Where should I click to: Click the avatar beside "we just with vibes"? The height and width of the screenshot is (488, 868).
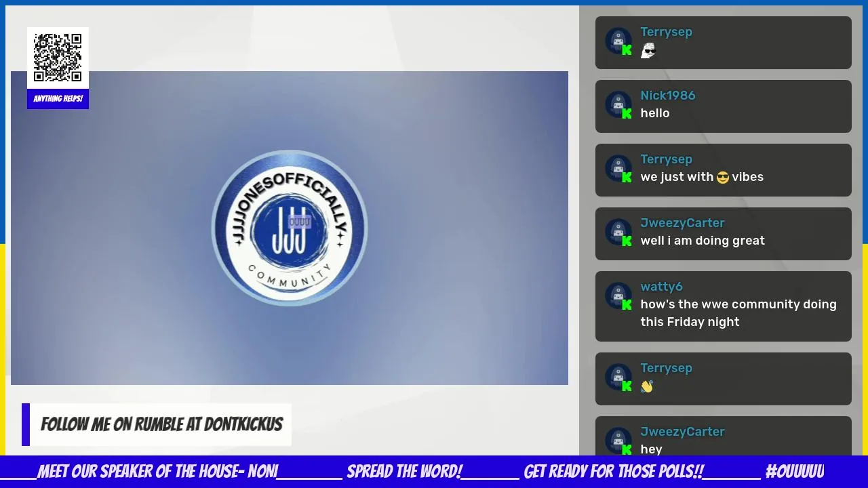pyautogui.click(x=618, y=168)
